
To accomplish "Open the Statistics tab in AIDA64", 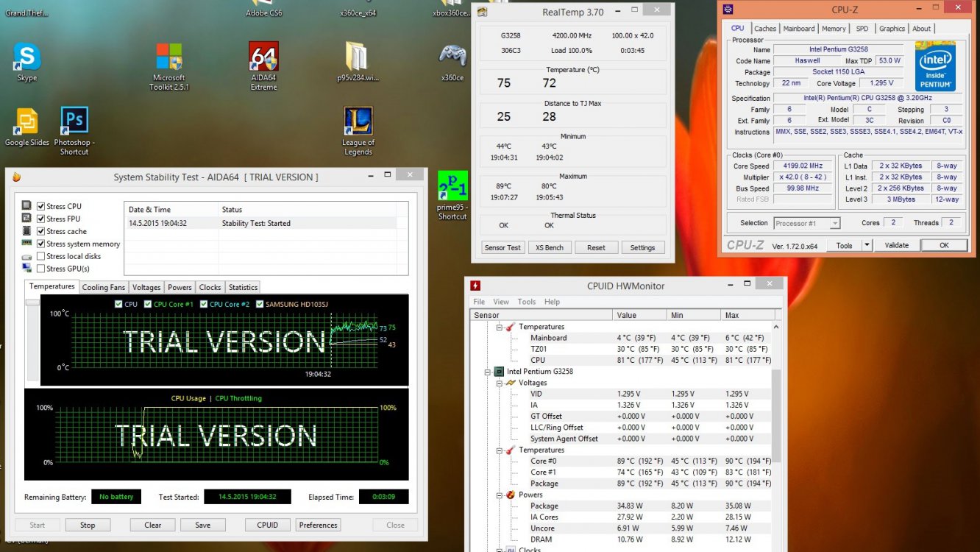I will point(243,287).
